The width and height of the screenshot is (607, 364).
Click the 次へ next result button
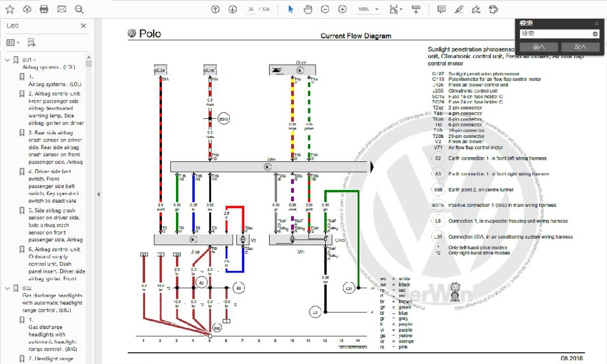point(580,47)
